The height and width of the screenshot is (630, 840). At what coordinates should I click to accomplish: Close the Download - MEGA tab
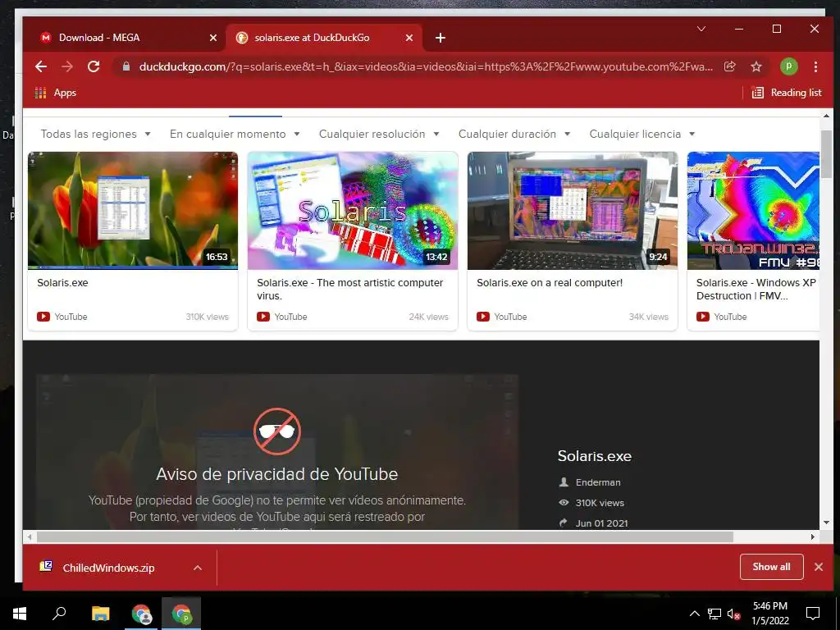[x=212, y=38]
